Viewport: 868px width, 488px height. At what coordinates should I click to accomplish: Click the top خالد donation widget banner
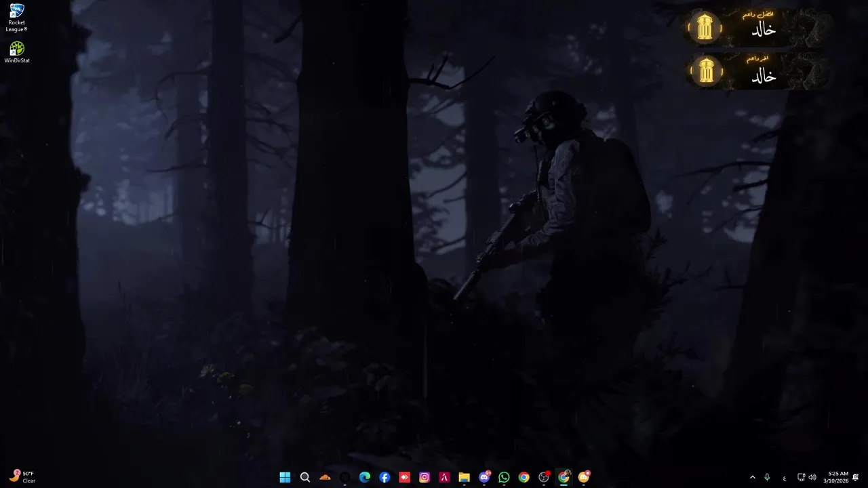pyautogui.click(x=758, y=28)
